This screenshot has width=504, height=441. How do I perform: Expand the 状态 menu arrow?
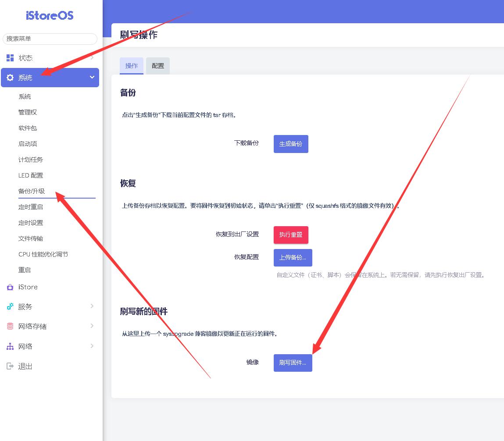(92, 57)
